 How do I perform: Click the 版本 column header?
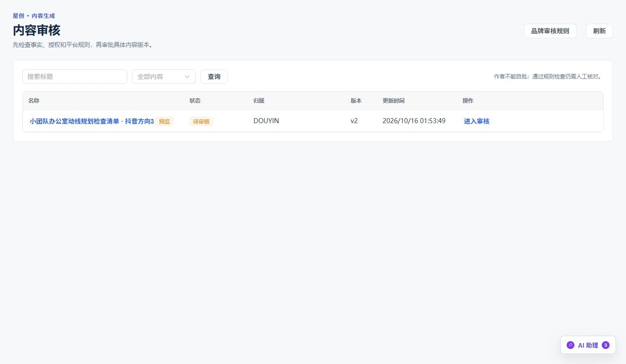pos(356,101)
